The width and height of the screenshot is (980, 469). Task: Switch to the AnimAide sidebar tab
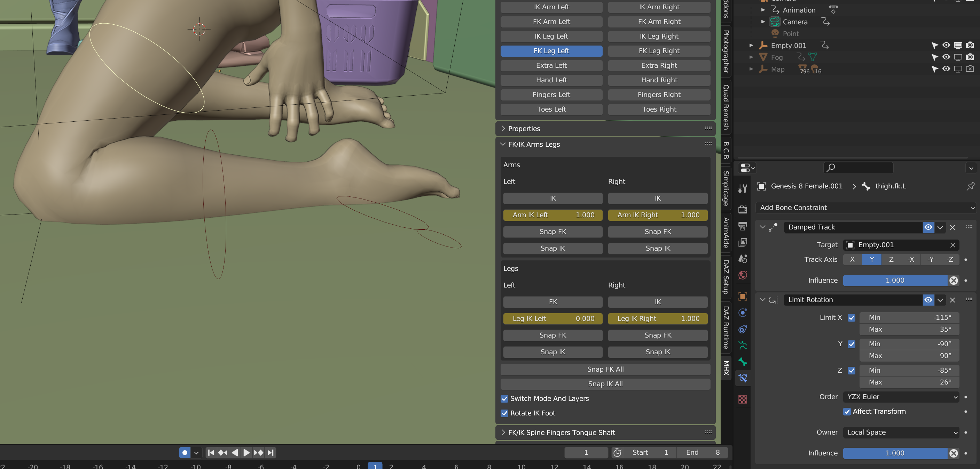pyautogui.click(x=726, y=233)
